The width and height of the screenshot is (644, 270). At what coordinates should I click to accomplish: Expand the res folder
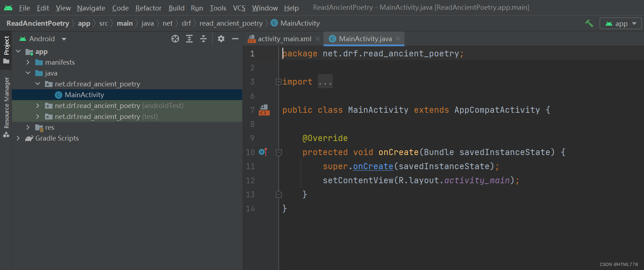click(x=28, y=127)
